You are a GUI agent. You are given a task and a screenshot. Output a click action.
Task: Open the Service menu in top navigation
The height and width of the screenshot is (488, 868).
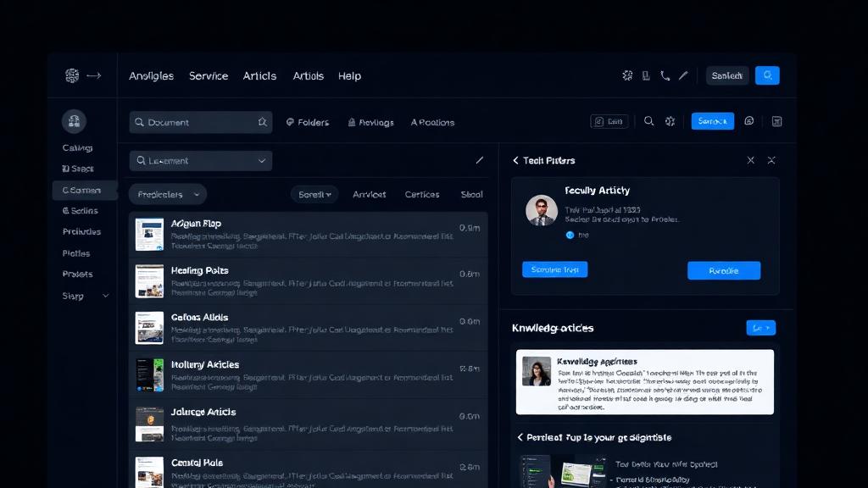tap(209, 75)
